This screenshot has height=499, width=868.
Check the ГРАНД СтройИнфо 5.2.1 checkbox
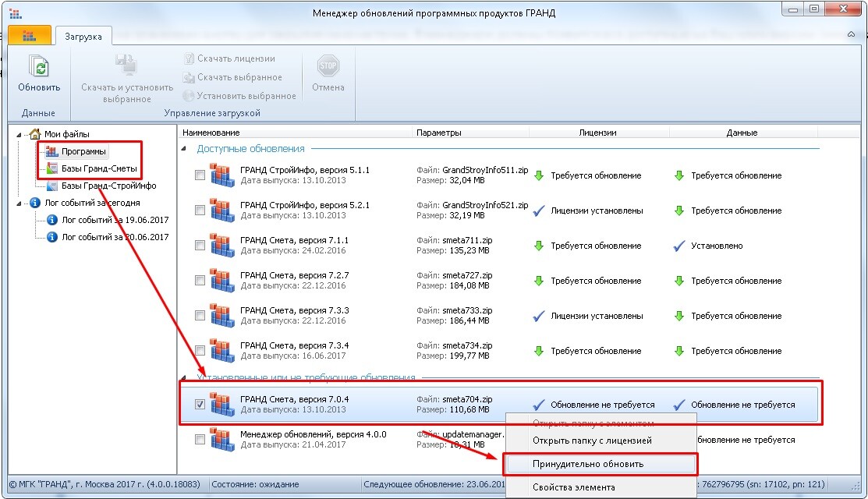pos(200,211)
